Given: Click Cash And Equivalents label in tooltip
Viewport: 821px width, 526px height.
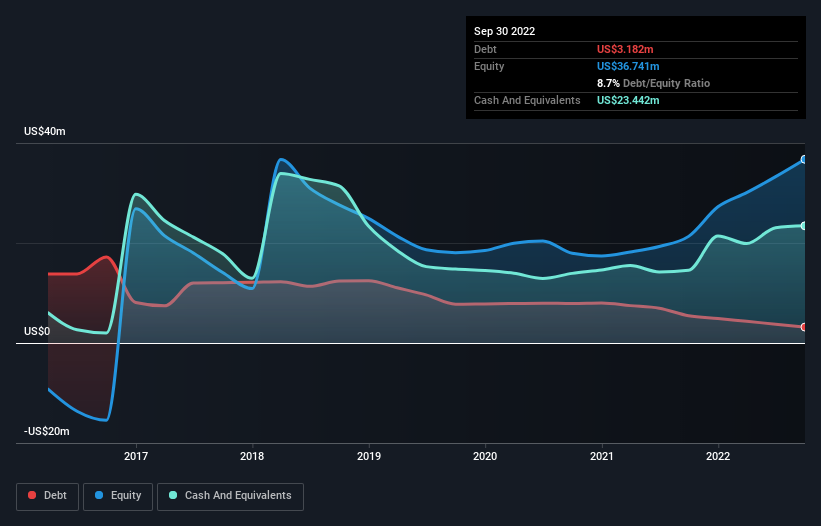Looking at the screenshot, I should 527,100.
